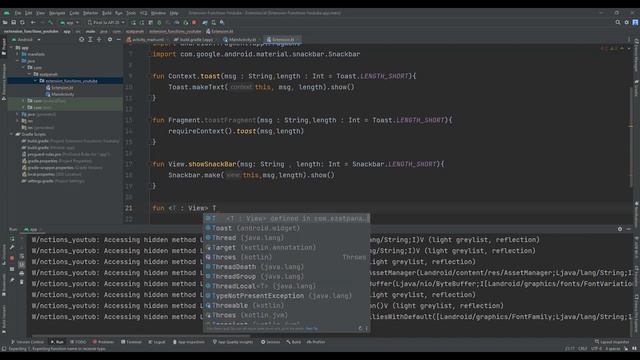Click the Open folder toolbar icon

(x=5, y=22)
